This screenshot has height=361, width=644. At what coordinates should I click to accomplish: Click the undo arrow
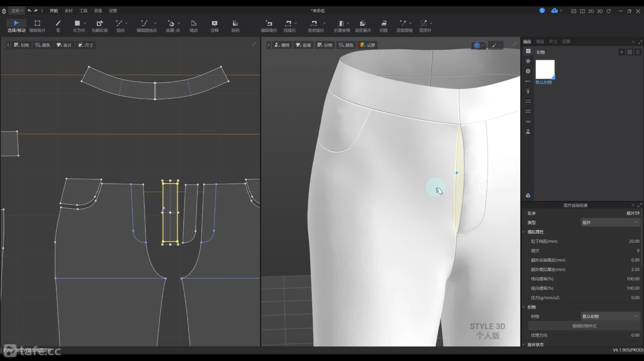tap(29, 11)
